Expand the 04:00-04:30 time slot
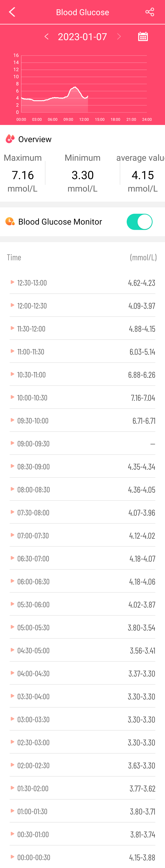The image size is (165, 868). click(82, 673)
